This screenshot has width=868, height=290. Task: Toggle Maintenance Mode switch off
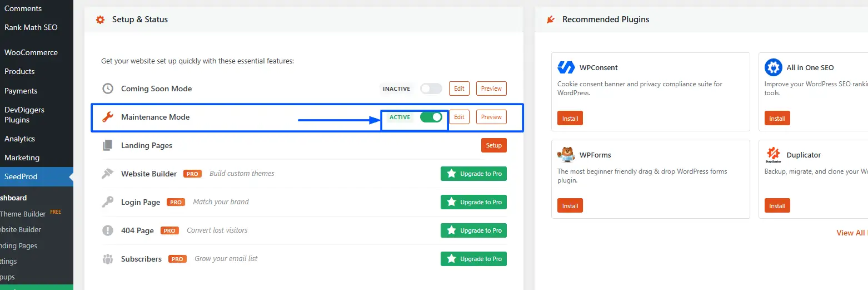tap(431, 117)
